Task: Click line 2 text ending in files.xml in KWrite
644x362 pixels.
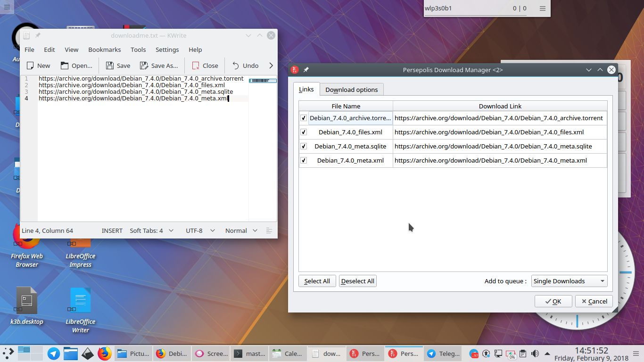Action: 132,85
